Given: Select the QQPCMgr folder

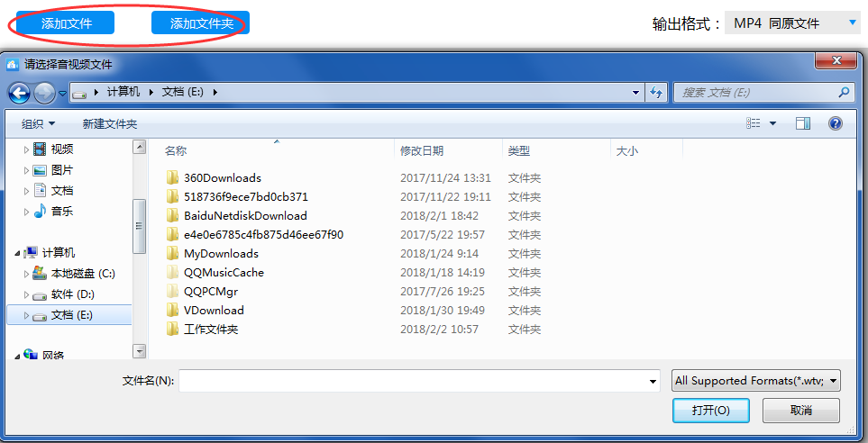Looking at the screenshot, I should [210, 291].
